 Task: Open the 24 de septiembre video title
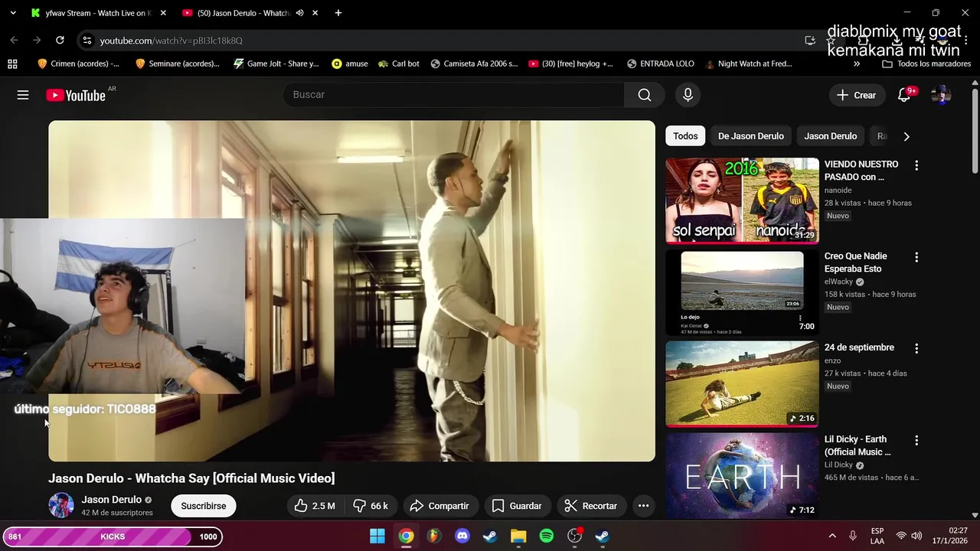pos(859,347)
